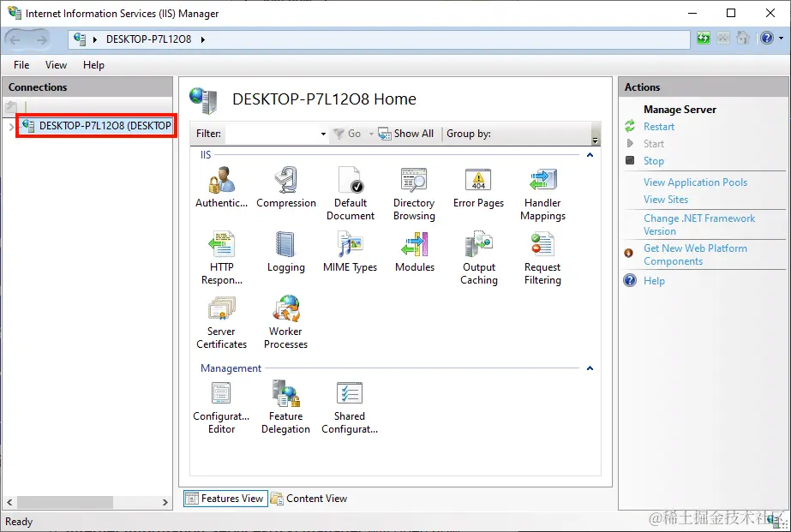Select the DESKTOP-P7L12O8 tree node
Image resolution: width=791 pixels, height=532 pixels.
click(97, 126)
